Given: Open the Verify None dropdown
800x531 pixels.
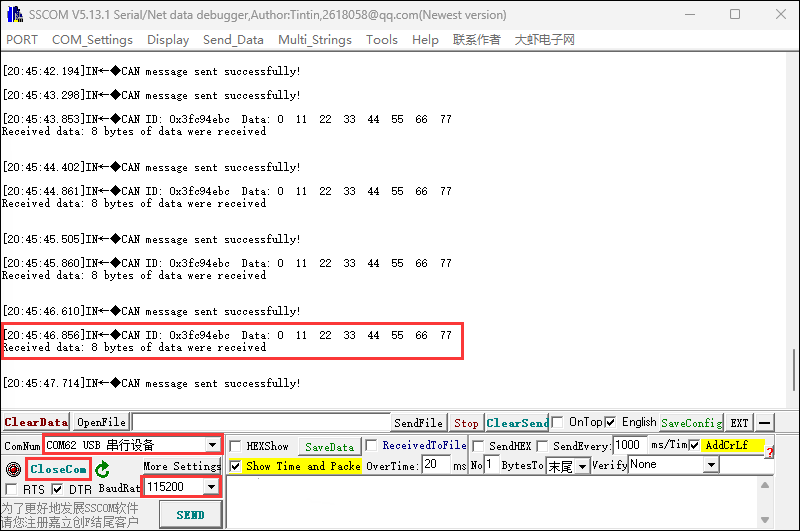Looking at the screenshot, I should point(711,465).
